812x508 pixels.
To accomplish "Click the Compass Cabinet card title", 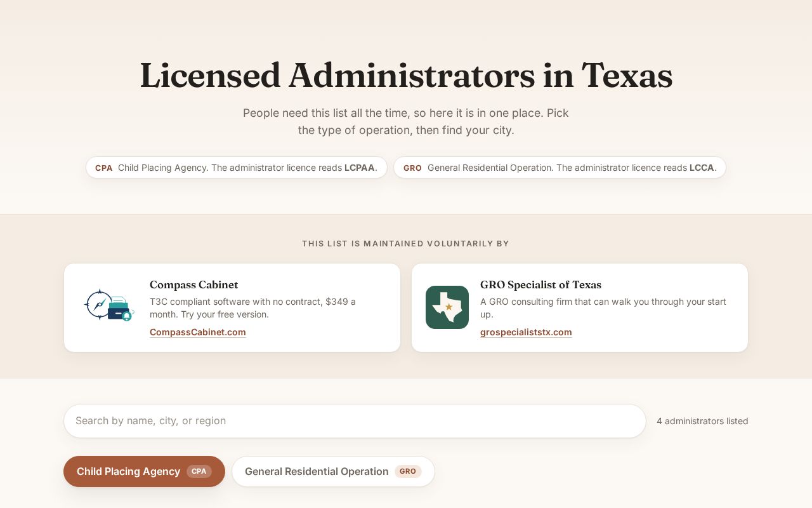I will pyautogui.click(x=194, y=284).
